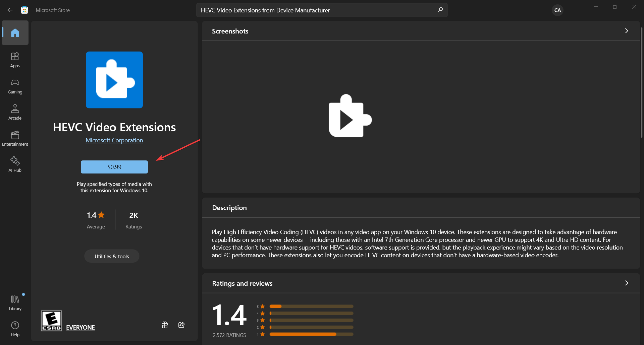Minimize the Microsoft Store window
This screenshot has height=345, width=644.
596,7
